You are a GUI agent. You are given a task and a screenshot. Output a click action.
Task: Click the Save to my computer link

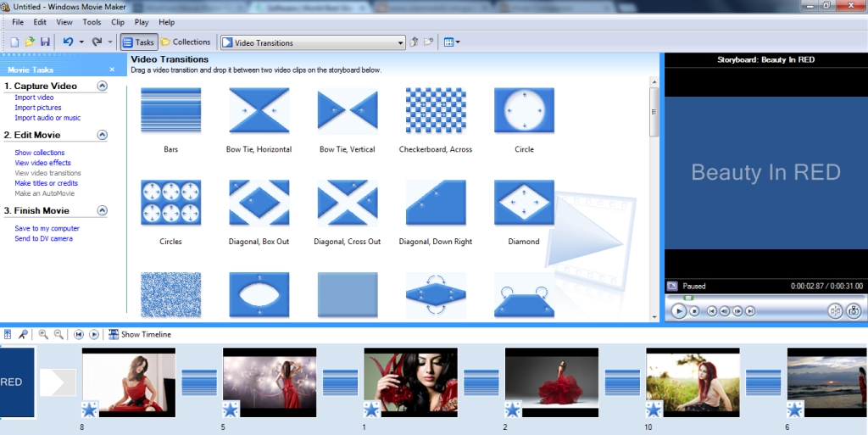(47, 229)
